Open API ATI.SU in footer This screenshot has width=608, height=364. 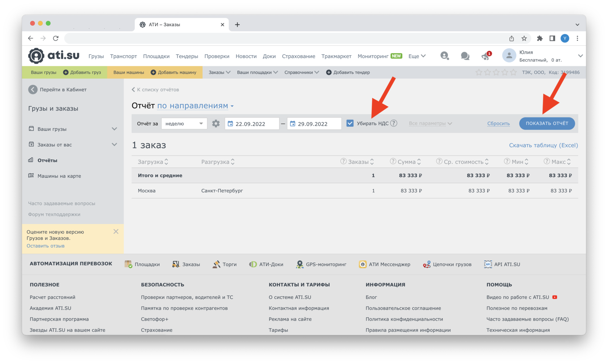502,264
